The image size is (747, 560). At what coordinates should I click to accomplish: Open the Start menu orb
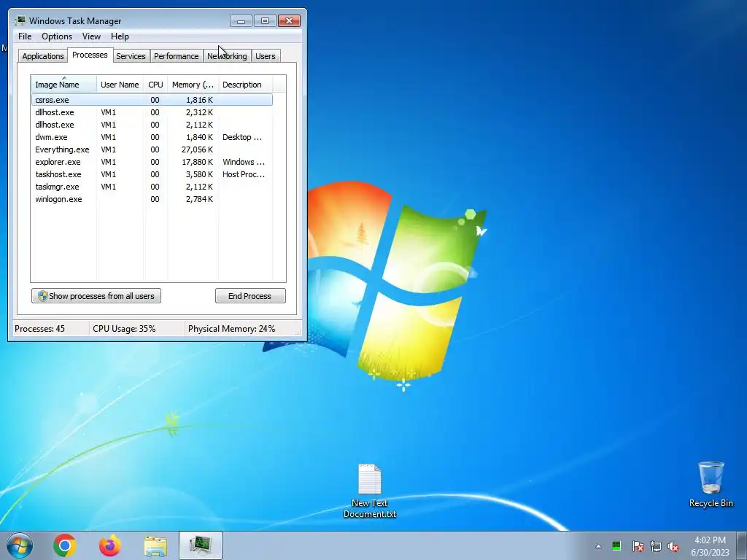pos(20,545)
